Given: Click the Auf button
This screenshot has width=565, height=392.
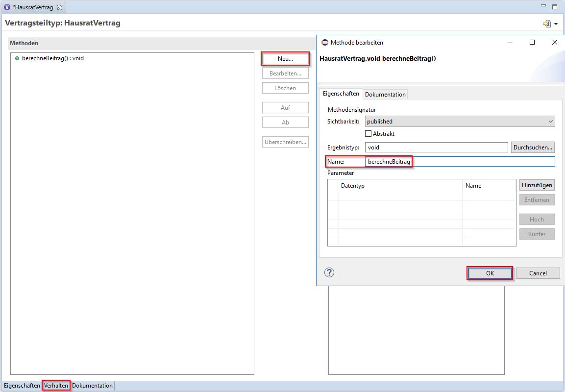Looking at the screenshot, I should pos(285,108).
